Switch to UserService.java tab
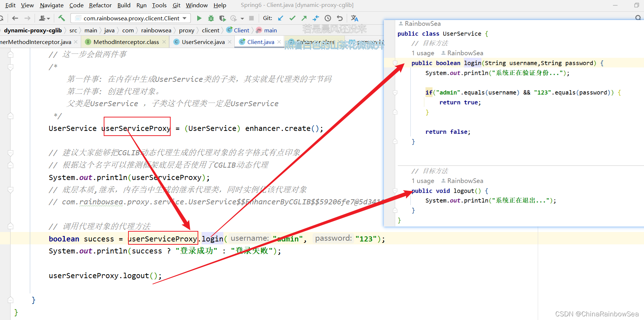Image resolution: width=644 pixels, height=320 pixels. 203,42
